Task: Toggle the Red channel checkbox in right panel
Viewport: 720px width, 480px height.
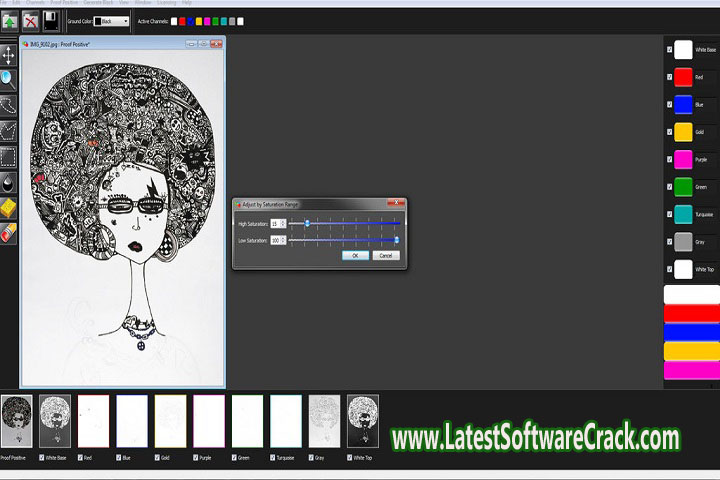Action: coord(669,76)
